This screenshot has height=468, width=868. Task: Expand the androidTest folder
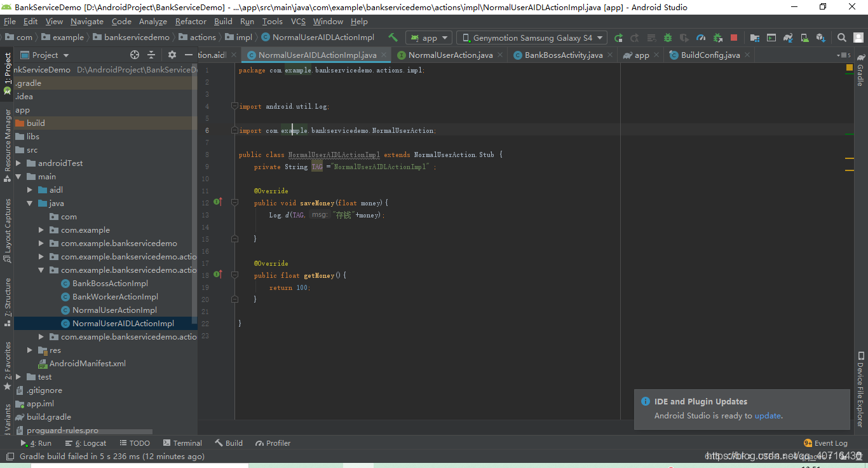click(18, 163)
